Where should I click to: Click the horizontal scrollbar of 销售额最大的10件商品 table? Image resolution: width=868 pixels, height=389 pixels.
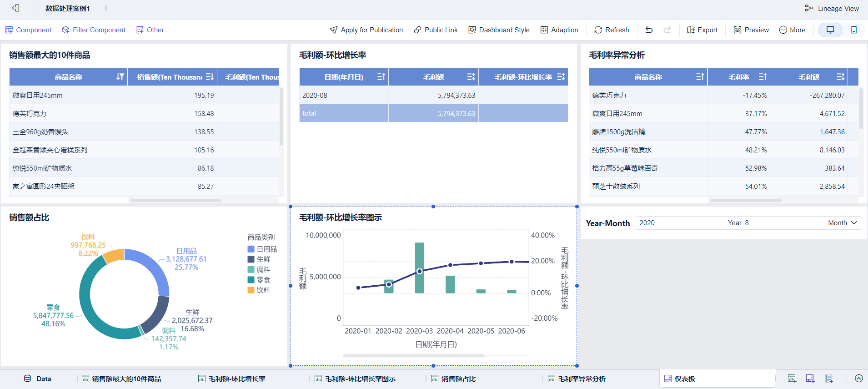point(176,200)
